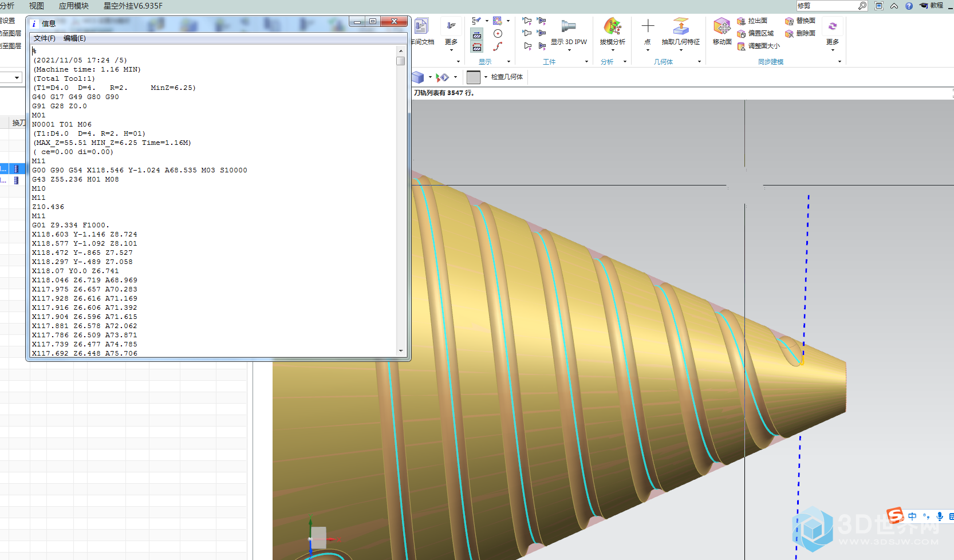The width and height of the screenshot is (954, 560).
Task: Click the blue cube icon in view toolbar
Action: 418,77
